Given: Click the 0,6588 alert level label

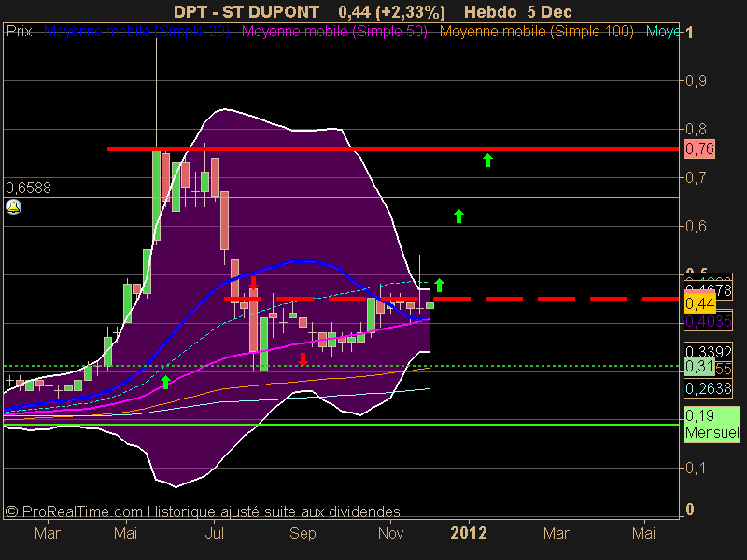Looking at the screenshot, I should pyautogui.click(x=28, y=189).
